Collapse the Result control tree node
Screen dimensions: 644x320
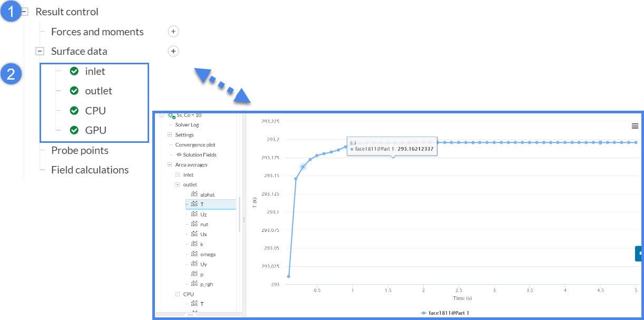[24, 12]
